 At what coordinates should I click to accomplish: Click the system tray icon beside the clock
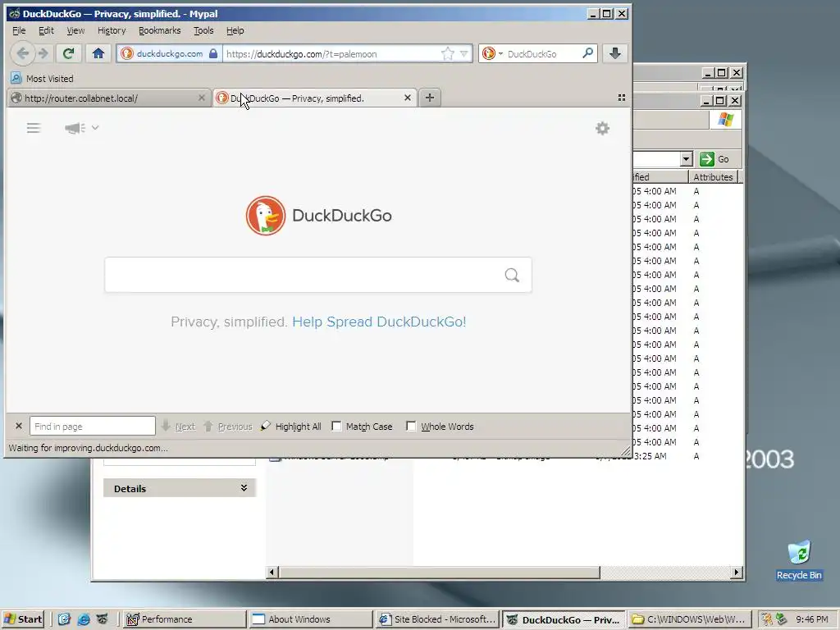tap(782, 619)
